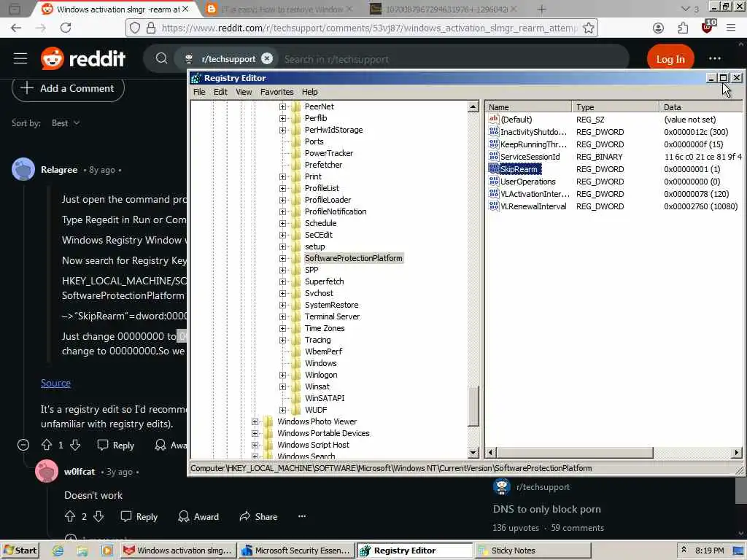Give an Award to w0lfcat's comment
Screen dimensions: 747x560
[198, 516]
